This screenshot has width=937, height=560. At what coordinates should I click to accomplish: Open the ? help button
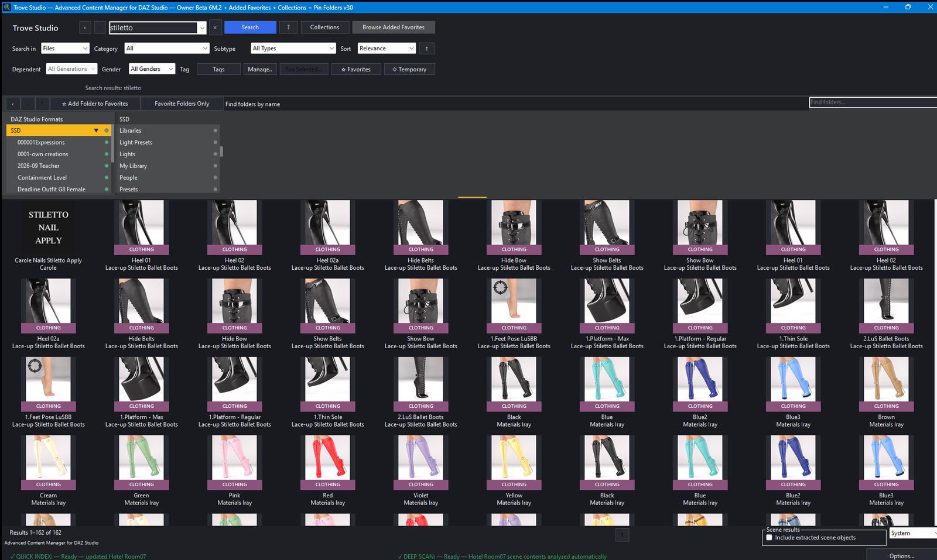click(x=288, y=28)
